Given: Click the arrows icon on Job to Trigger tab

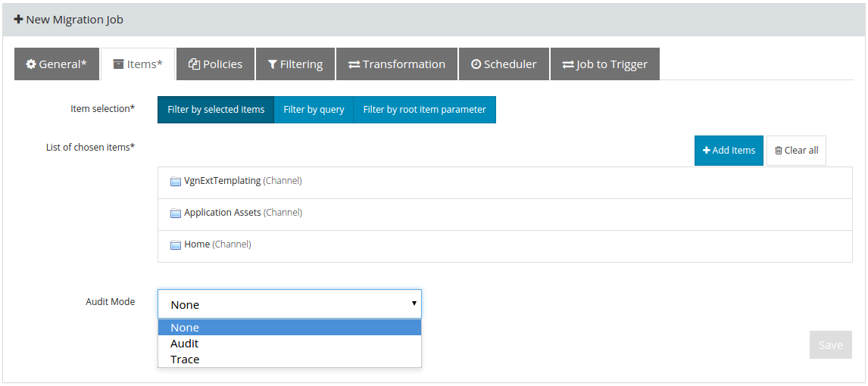Looking at the screenshot, I should pos(568,64).
